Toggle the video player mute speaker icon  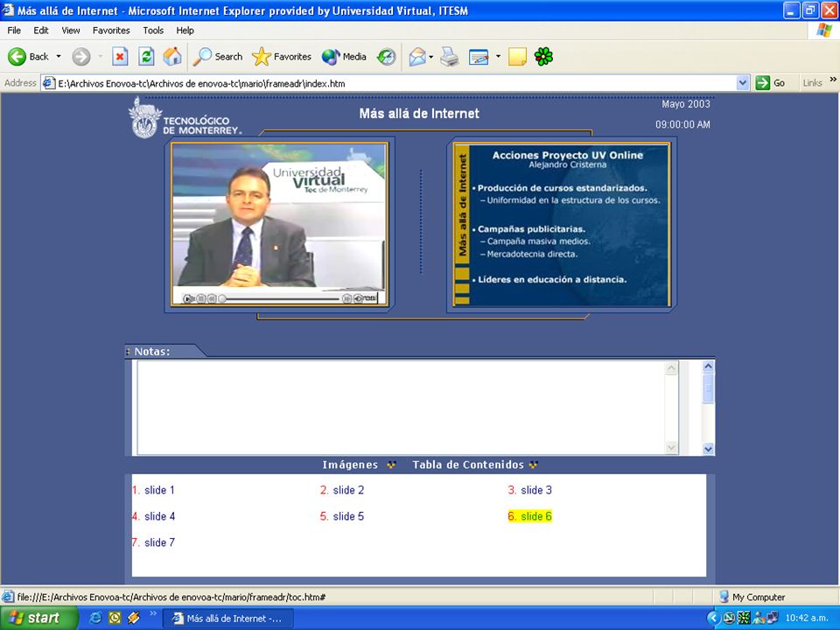[x=358, y=299]
